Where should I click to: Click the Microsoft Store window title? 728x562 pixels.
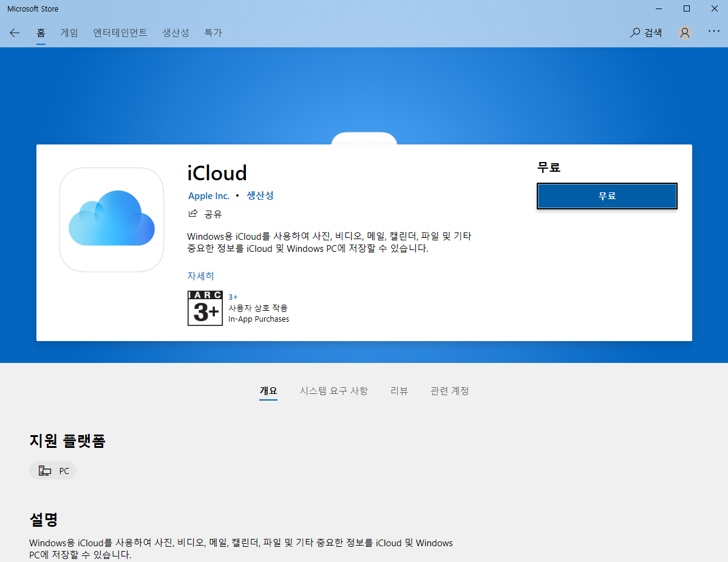tap(33, 9)
